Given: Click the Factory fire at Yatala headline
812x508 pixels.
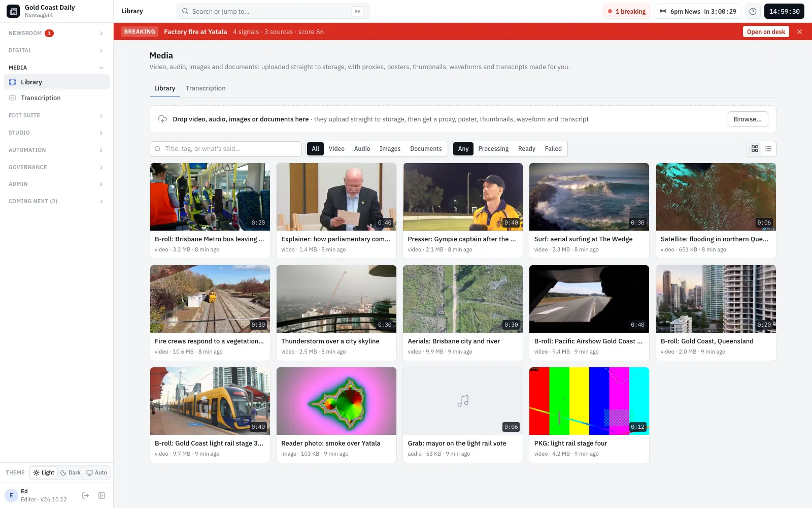Looking at the screenshot, I should click(195, 31).
